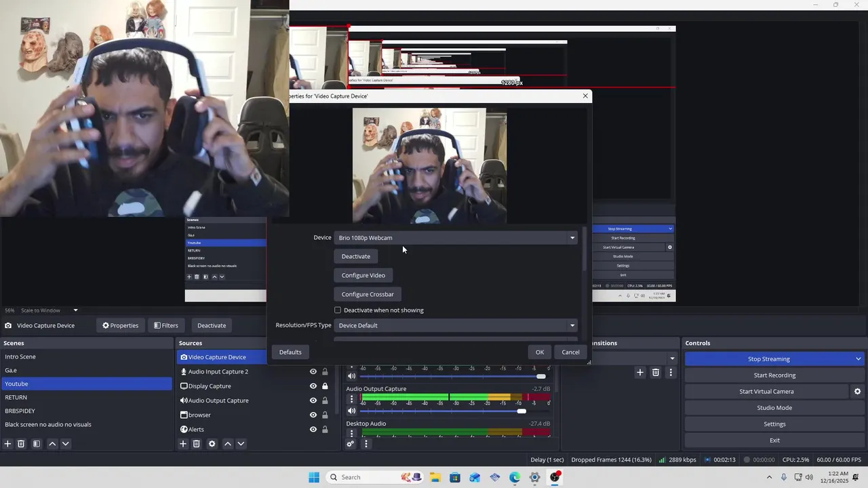Move source up arrow in Sources panel
This screenshot has width=868, height=488.
click(228, 444)
